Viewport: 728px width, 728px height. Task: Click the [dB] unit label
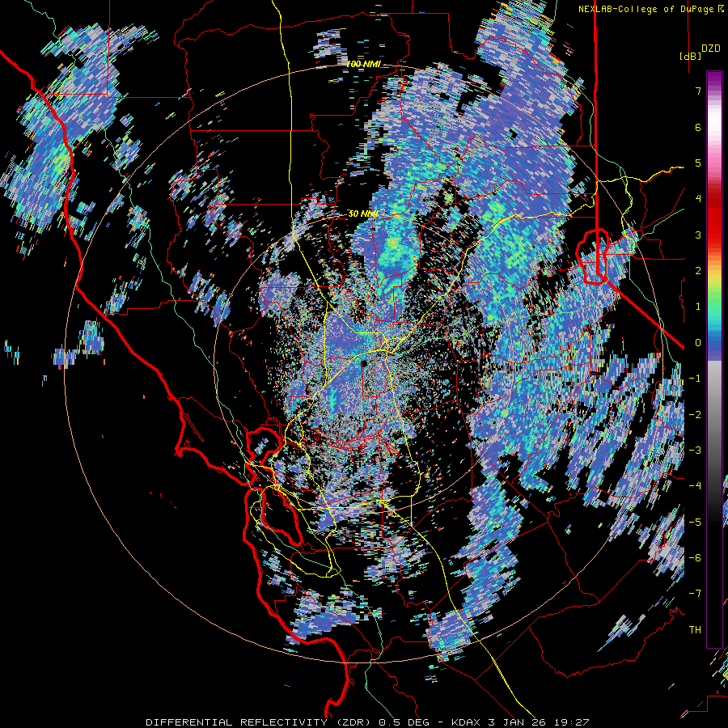tap(690, 56)
